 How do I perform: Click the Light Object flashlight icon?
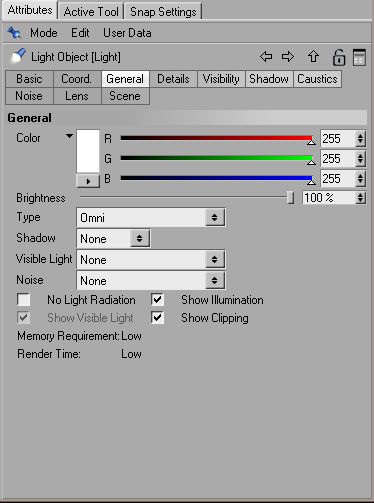(x=18, y=56)
